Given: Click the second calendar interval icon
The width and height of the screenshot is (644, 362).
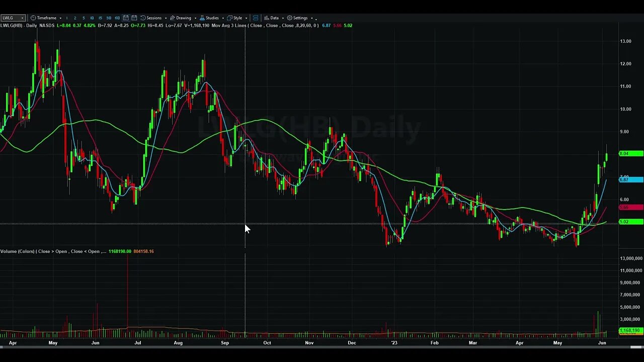Looking at the screenshot, I should pyautogui.click(x=134, y=18).
